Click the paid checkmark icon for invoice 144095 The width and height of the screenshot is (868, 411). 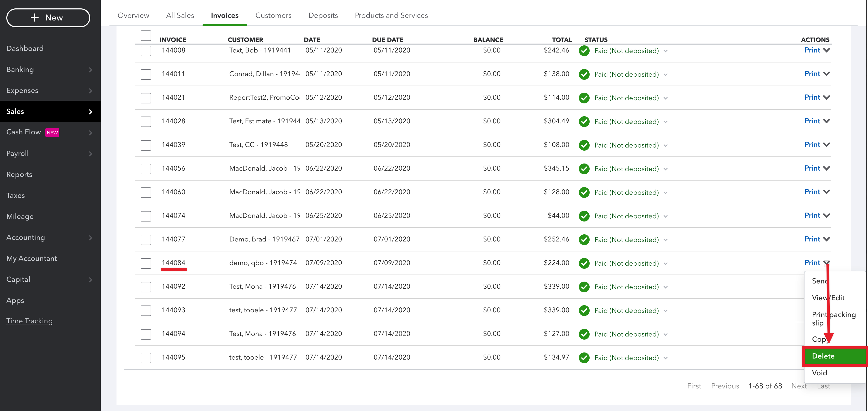584,357
